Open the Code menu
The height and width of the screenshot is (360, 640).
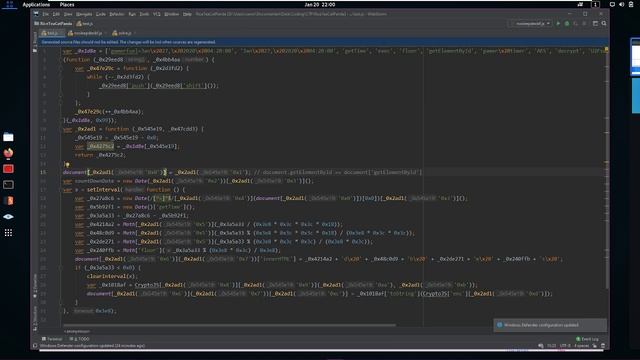(x=100, y=14)
